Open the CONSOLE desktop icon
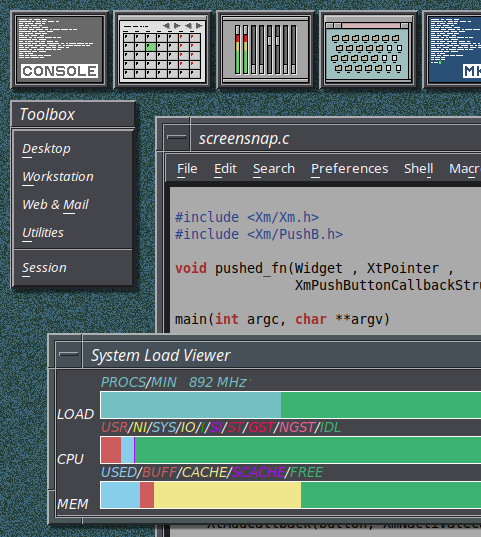 (x=59, y=49)
